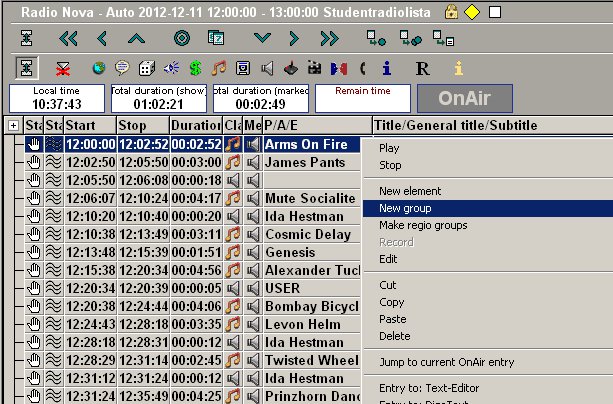
Task: Click the hand icon in Genesis row
Action: point(34,252)
